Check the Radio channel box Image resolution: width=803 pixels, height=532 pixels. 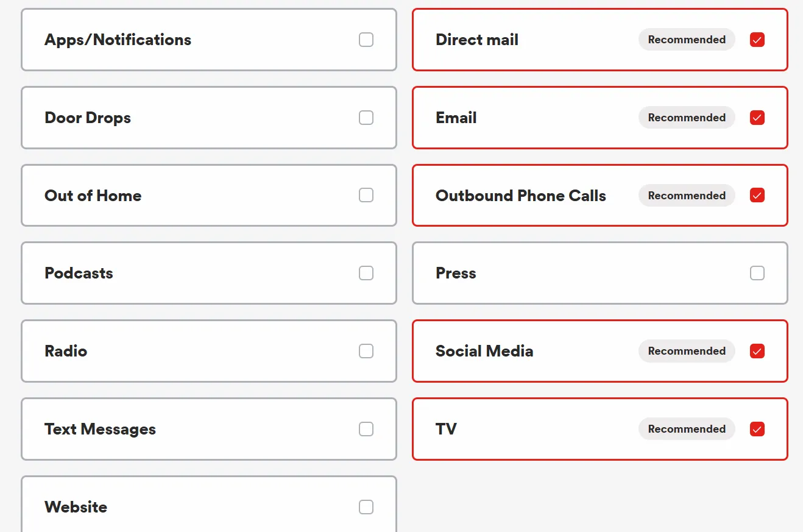pyautogui.click(x=366, y=351)
